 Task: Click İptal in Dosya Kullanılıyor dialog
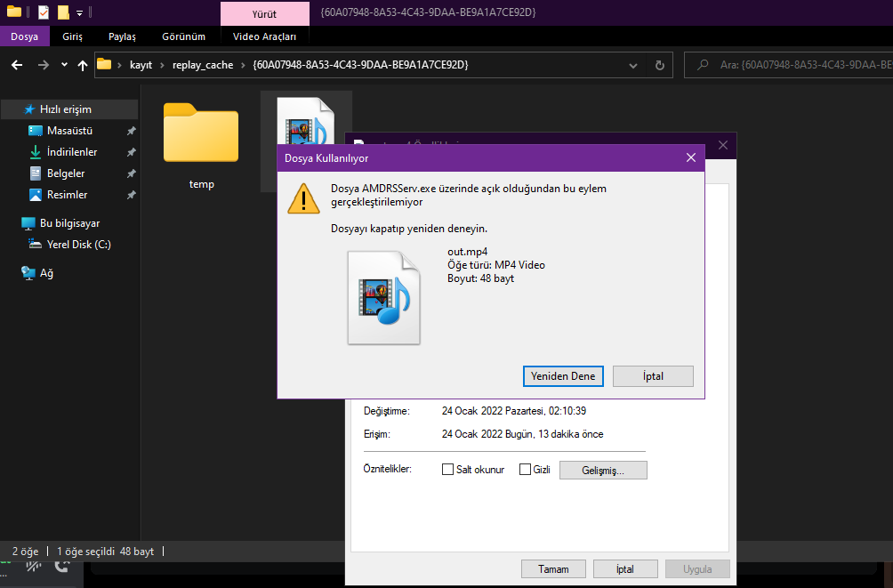click(653, 376)
